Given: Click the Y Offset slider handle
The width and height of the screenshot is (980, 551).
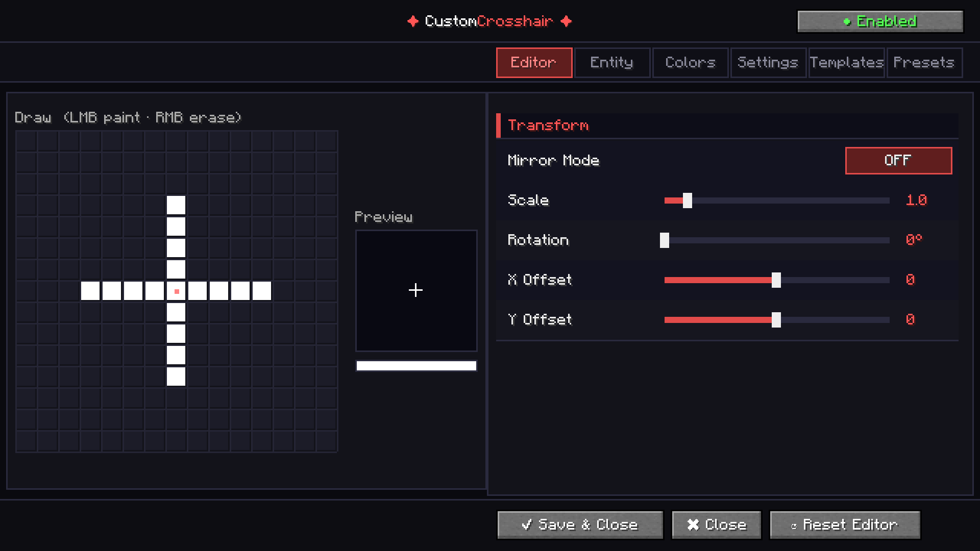Looking at the screenshot, I should (776, 320).
